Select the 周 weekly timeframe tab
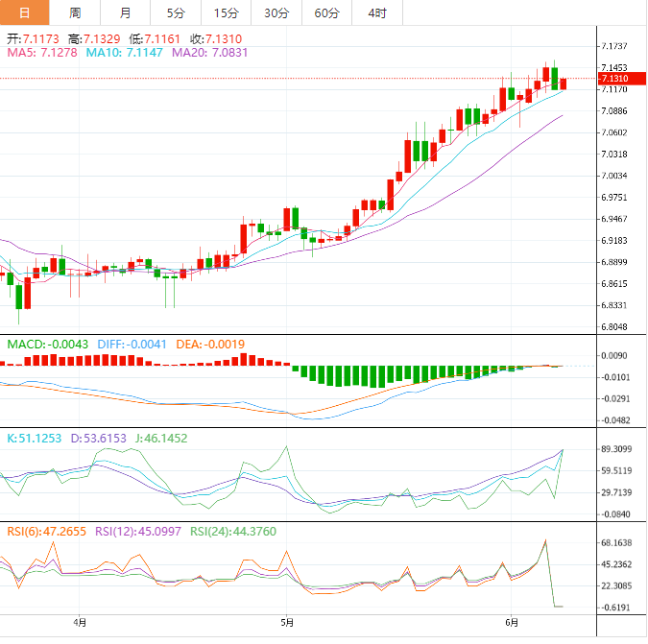 pos(75,12)
